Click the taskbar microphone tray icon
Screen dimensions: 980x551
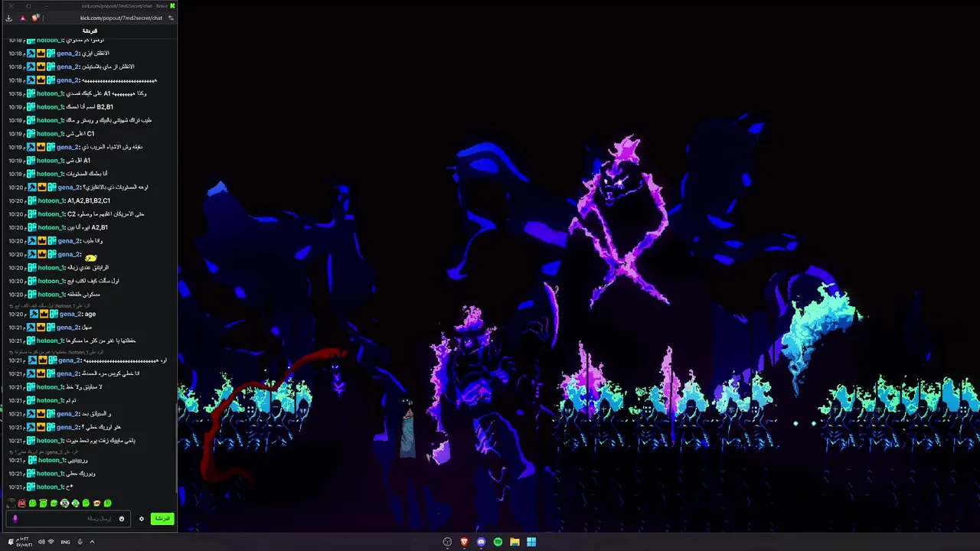coord(80,542)
